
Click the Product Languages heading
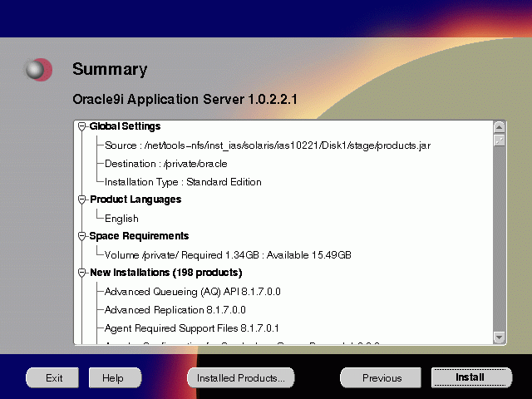(135, 199)
